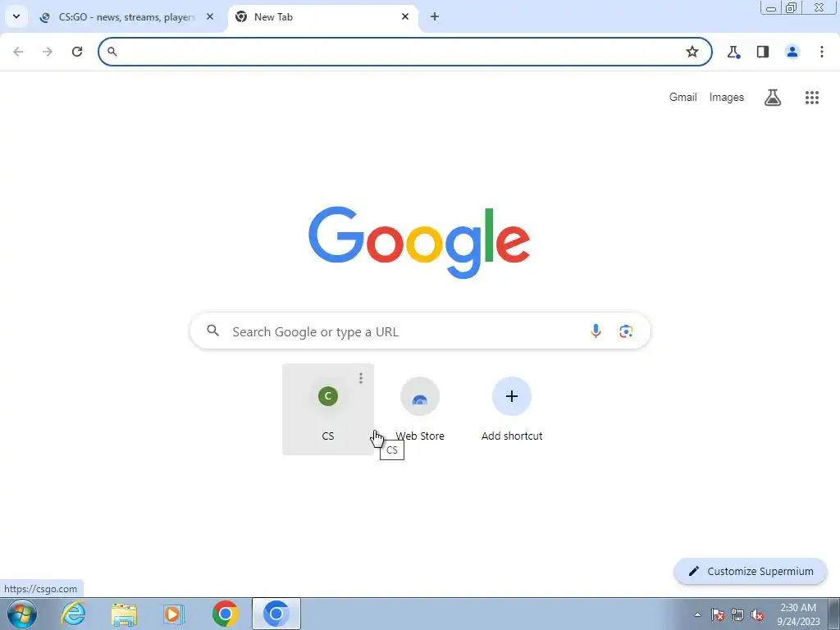Launch Google Chrome from taskbar
This screenshot has height=630, width=840.
click(225, 614)
